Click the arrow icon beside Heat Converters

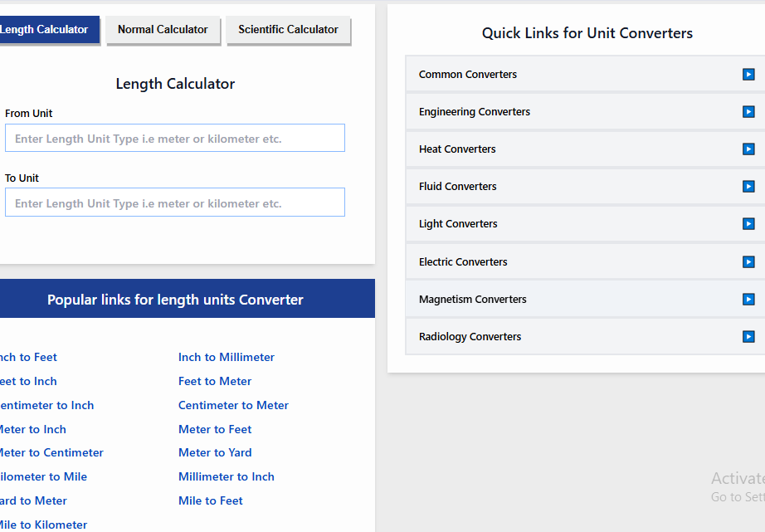point(748,149)
